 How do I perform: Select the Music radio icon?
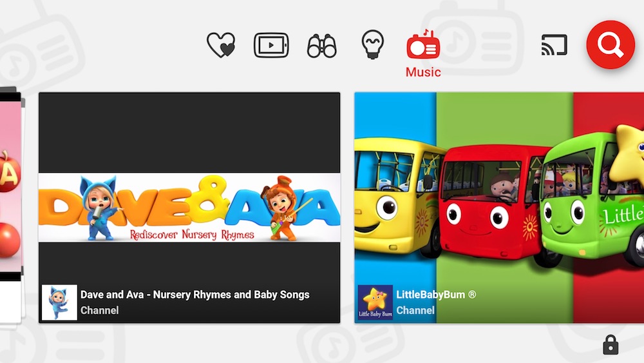click(423, 44)
